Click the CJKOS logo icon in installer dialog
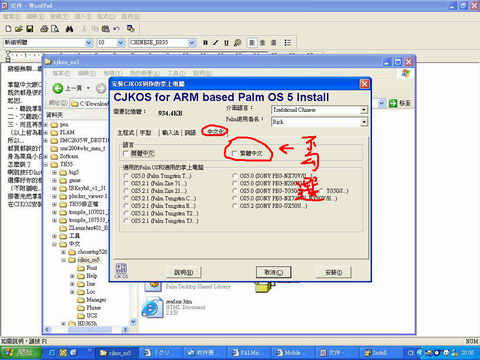Viewport: 480px width, 360px height. [x=121, y=271]
